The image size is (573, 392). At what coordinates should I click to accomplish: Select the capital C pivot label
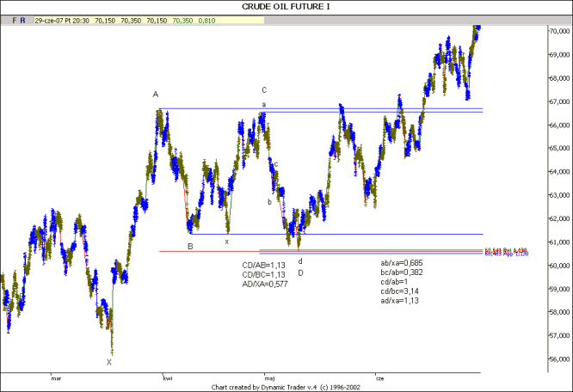coord(264,89)
